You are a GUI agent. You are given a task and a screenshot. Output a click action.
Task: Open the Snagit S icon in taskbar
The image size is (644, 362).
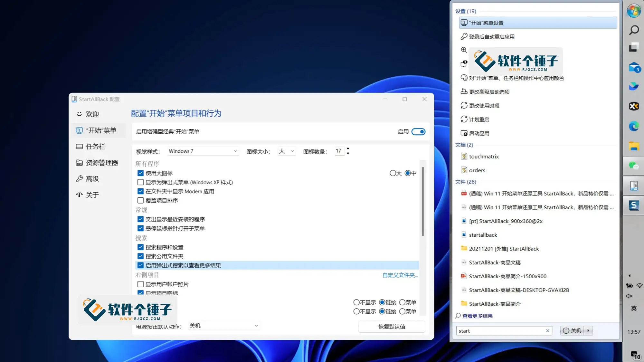point(634,205)
